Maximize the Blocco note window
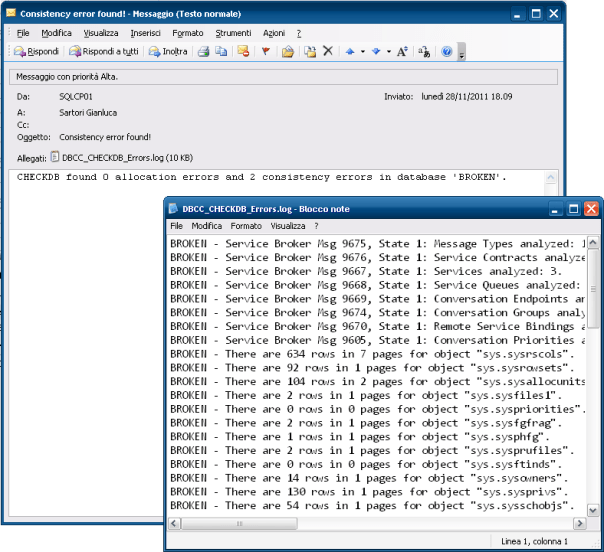The width and height of the screenshot is (604, 552). click(x=574, y=209)
